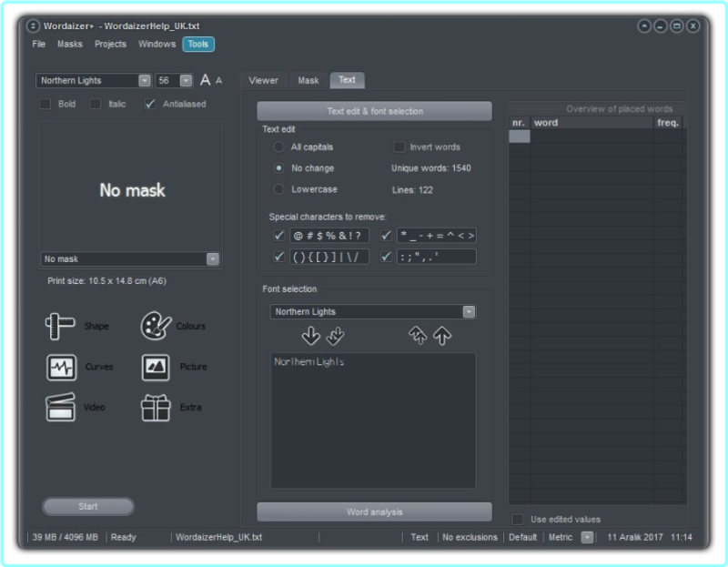Toggle checkbox for * _ - + = ^ < > characters
Image resolution: width=728 pixels, height=567 pixels.
tap(386, 236)
